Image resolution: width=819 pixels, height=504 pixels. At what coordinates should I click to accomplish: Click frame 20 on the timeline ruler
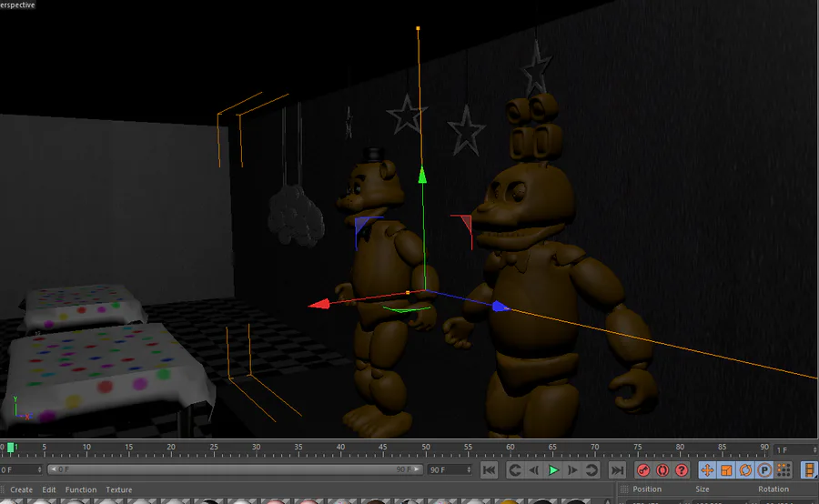171,448
